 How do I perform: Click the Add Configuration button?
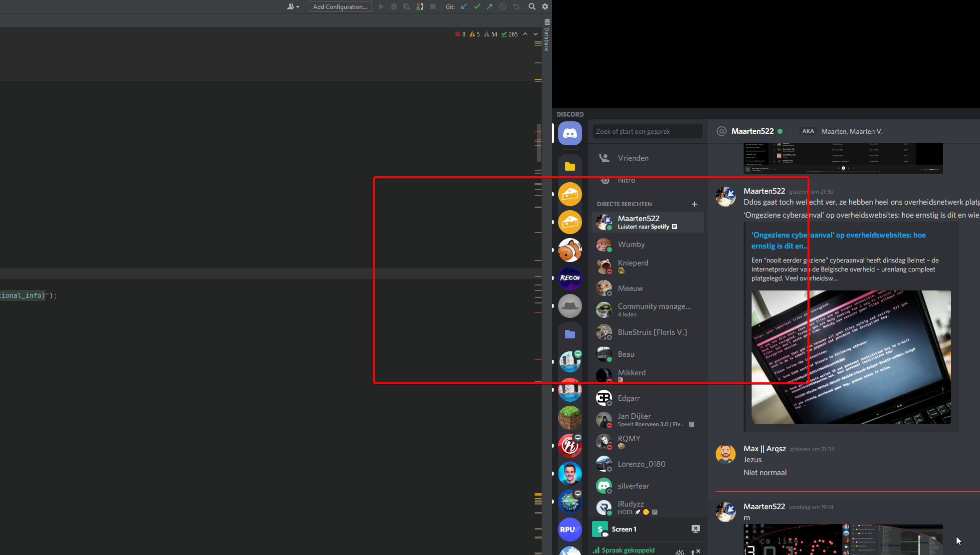[340, 6]
